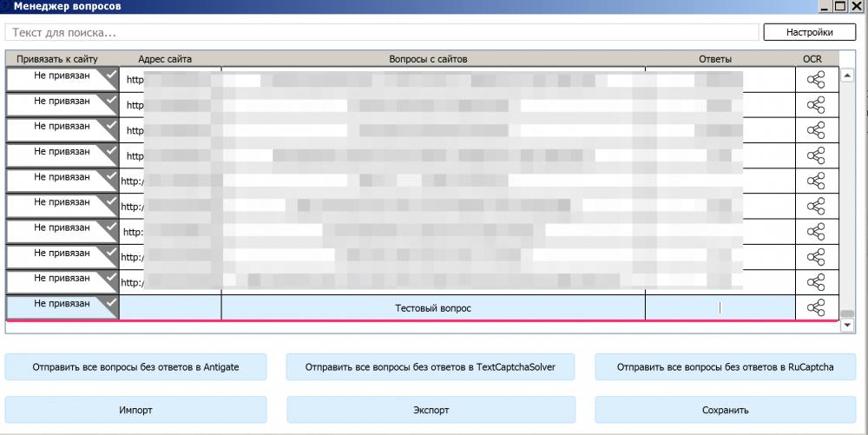Click OCR share icon in sixth table row

[816, 207]
